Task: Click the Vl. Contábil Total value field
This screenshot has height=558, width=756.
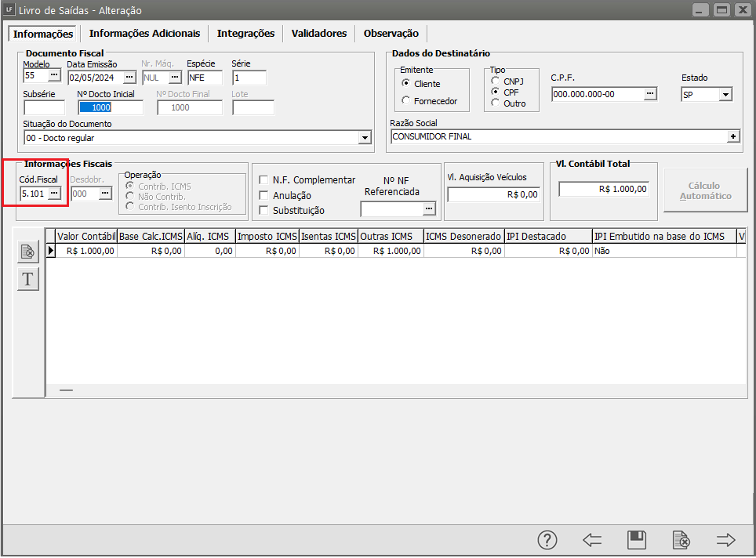Action: (603, 189)
